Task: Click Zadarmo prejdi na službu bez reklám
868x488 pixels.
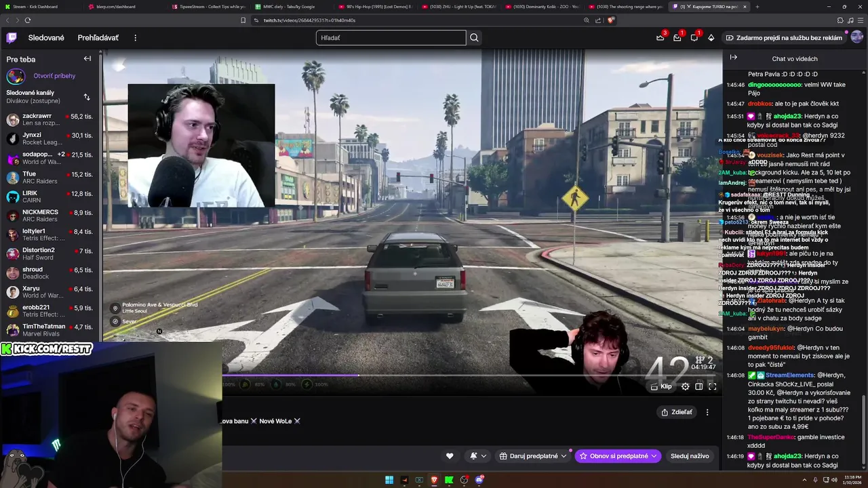Action: [783, 38]
